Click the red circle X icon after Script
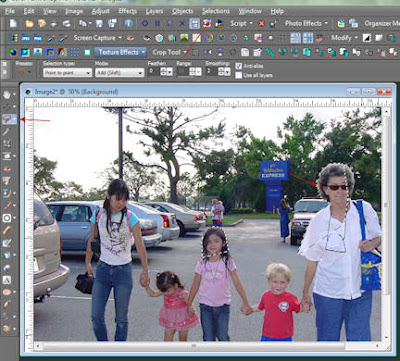This screenshot has height=361, width=400. 261,23
